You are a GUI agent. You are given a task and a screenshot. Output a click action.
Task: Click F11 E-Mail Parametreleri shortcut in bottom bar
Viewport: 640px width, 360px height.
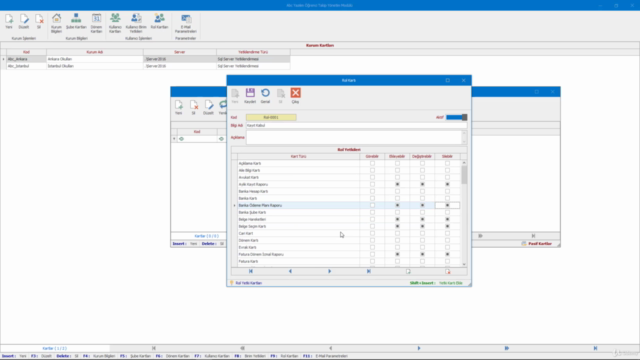point(325,356)
